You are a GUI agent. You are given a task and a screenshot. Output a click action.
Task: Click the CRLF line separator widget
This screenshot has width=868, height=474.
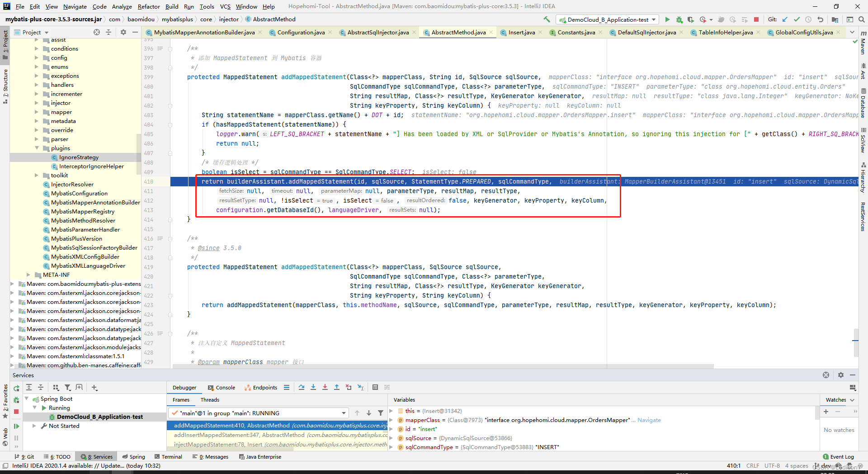tap(753, 466)
